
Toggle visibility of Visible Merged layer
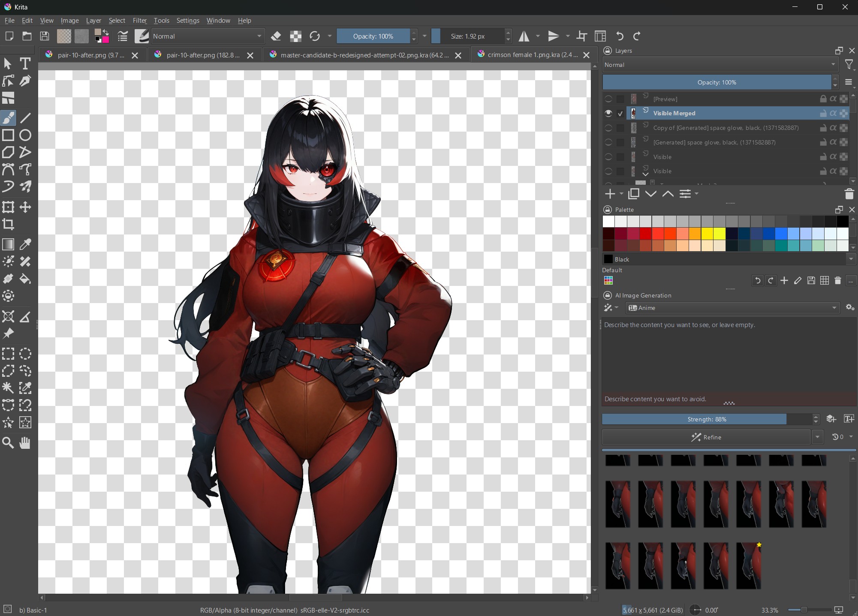point(608,113)
